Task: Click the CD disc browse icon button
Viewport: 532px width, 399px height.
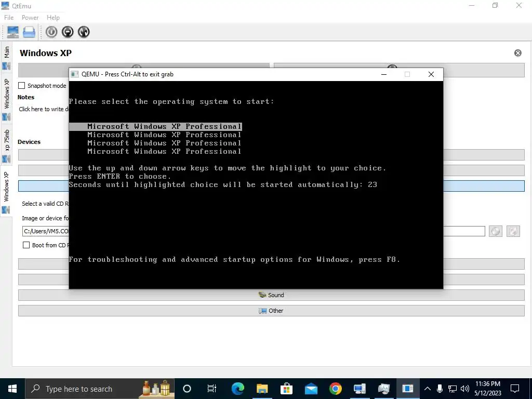Action: 495,231
